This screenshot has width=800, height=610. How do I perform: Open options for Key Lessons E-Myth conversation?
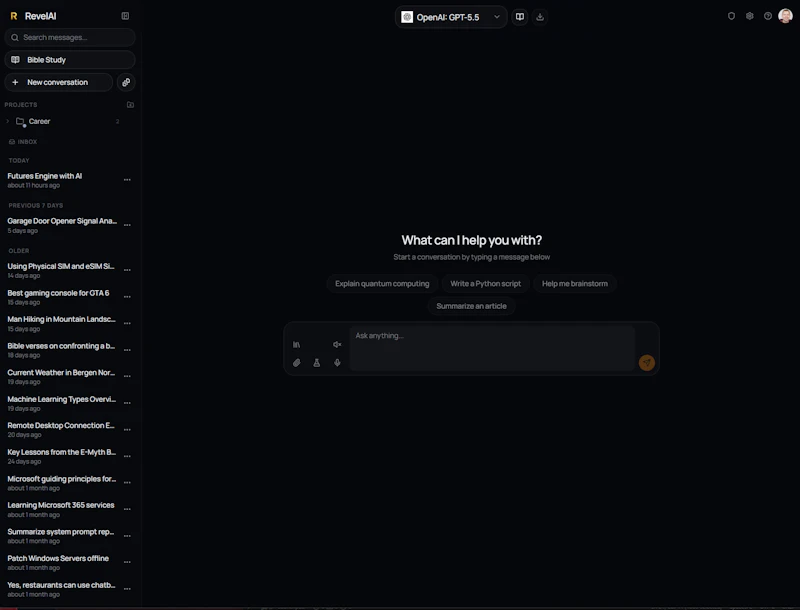click(127, 456)
